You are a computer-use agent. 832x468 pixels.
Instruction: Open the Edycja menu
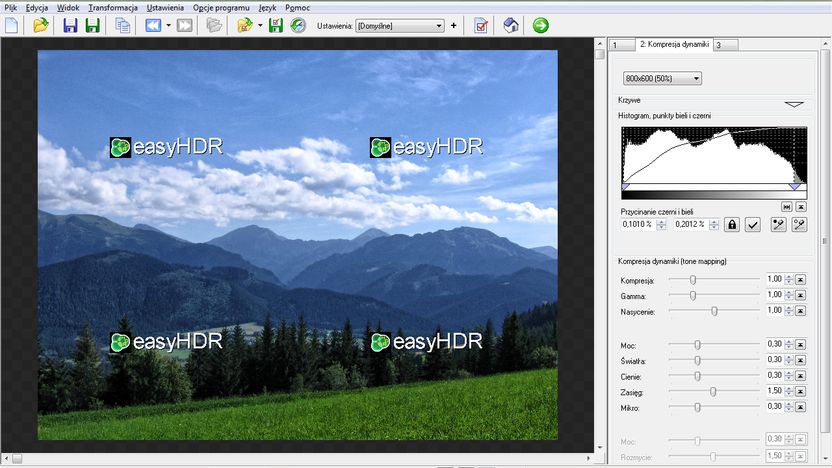[x=37, y=8]
